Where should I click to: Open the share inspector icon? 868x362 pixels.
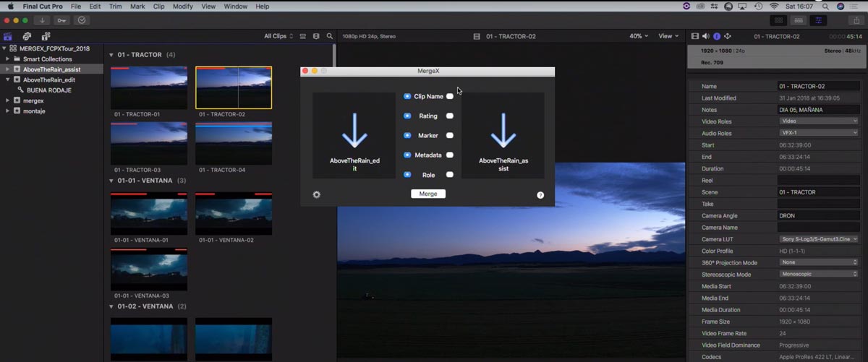(728, 36)
